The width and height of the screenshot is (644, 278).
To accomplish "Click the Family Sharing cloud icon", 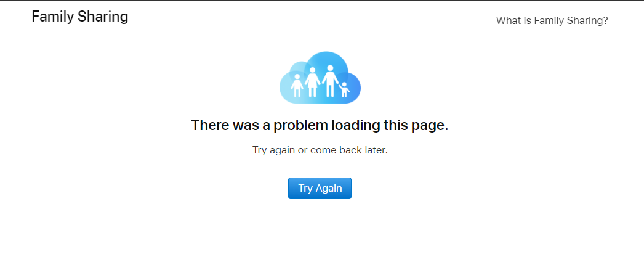I will tap(320, 77).
